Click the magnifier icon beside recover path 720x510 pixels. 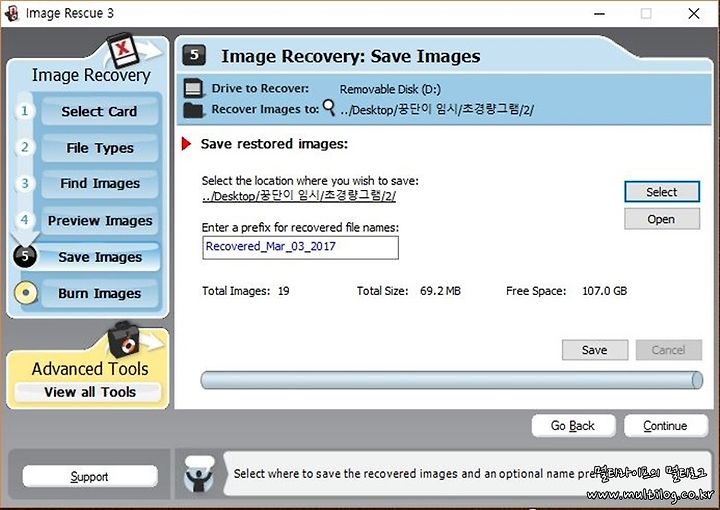coord(329,108)
